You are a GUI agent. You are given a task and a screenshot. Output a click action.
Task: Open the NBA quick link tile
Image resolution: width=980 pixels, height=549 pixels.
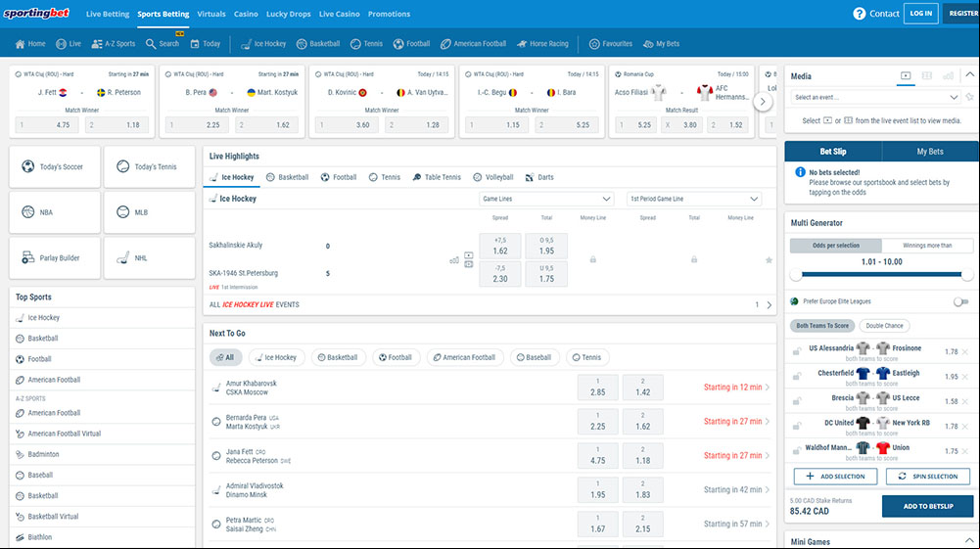click(55, 212)
